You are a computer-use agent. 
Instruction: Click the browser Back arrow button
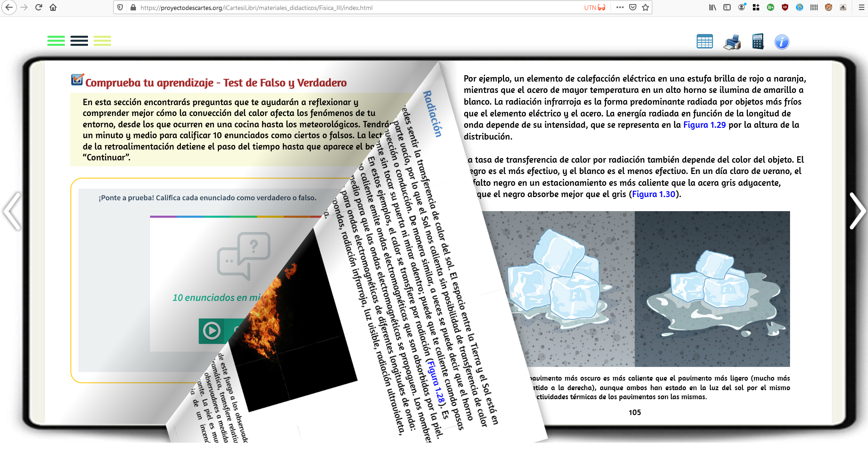click(x=9, y=7)
